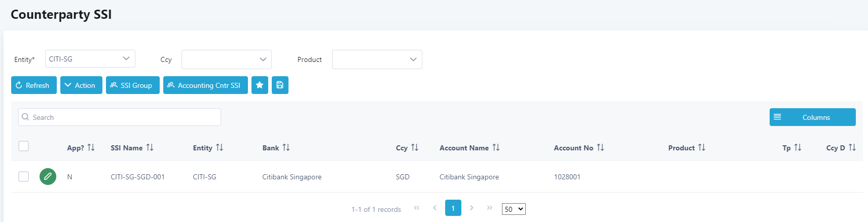Jump to last page double arrow
Image resolution: width=868 pixels, height=222 pixels.
489,208
